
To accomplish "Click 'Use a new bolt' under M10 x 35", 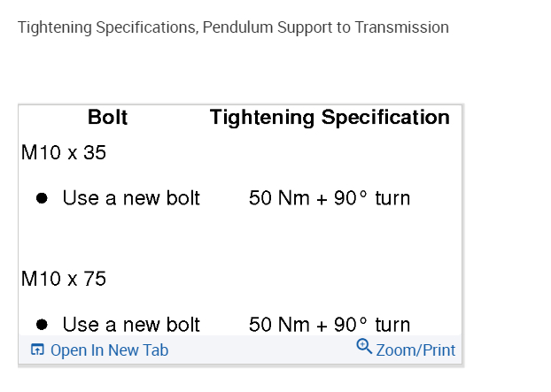I will click(x=131, y=198).
